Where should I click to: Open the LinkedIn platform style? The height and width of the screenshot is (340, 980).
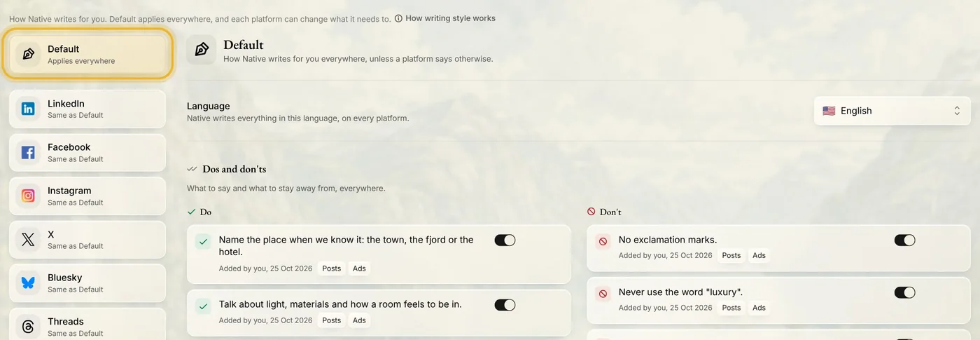[87, 109]
